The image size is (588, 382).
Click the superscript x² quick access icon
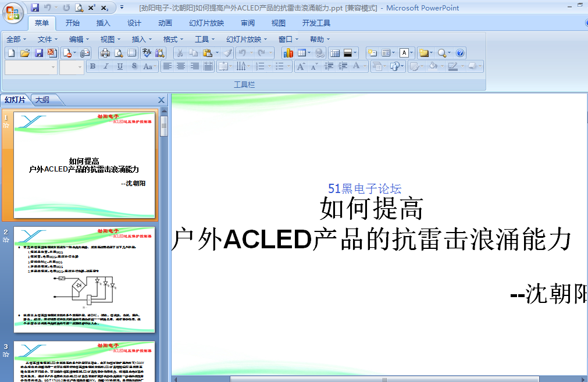tap(92, 8)
